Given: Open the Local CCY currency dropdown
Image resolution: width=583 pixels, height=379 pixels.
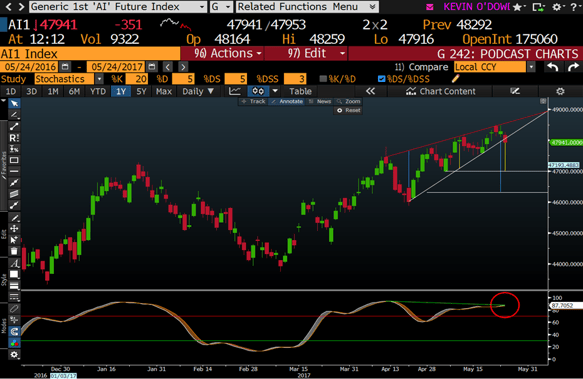Looking at the screenshot, I should pyautogui.click(x=531, y=67).
